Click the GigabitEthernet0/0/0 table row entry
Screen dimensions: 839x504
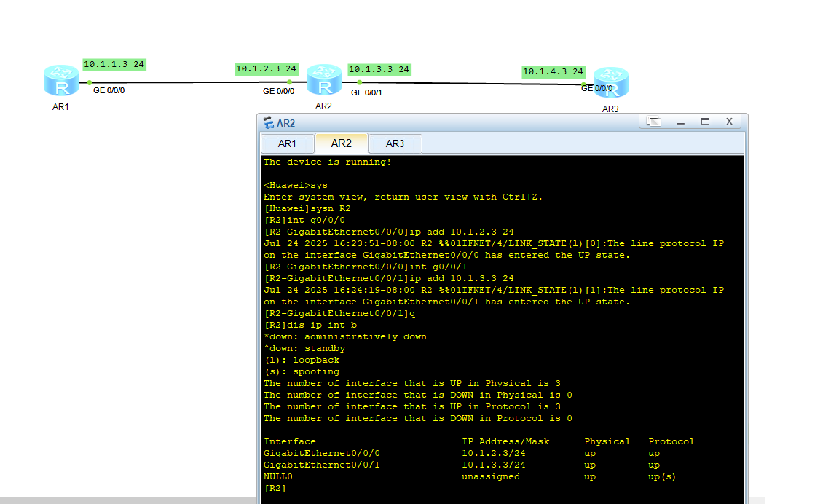click(x=322, y=453)
